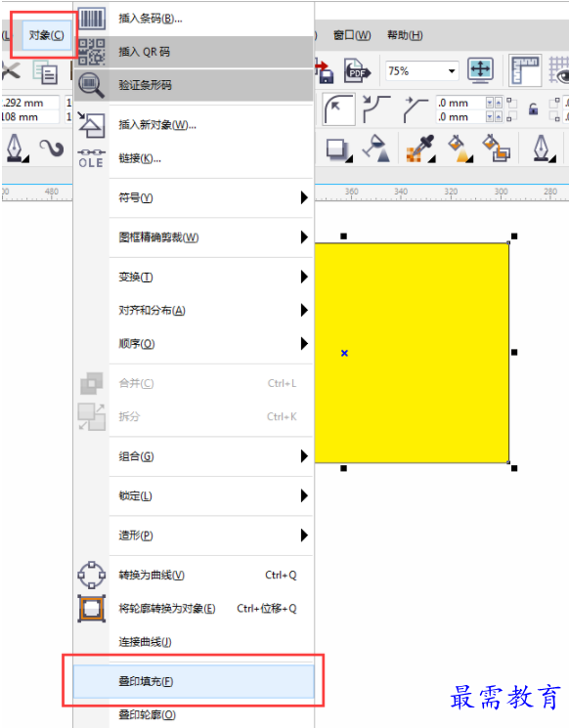Click the barcode magnifier verify icon
This screenshot has width=569, height=728.
92,85
